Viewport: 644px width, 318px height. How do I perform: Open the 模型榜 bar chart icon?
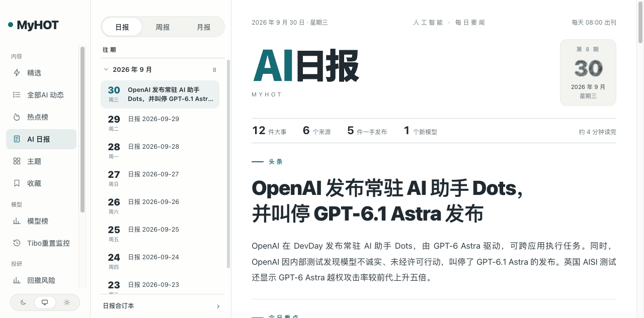coord(17,221)
